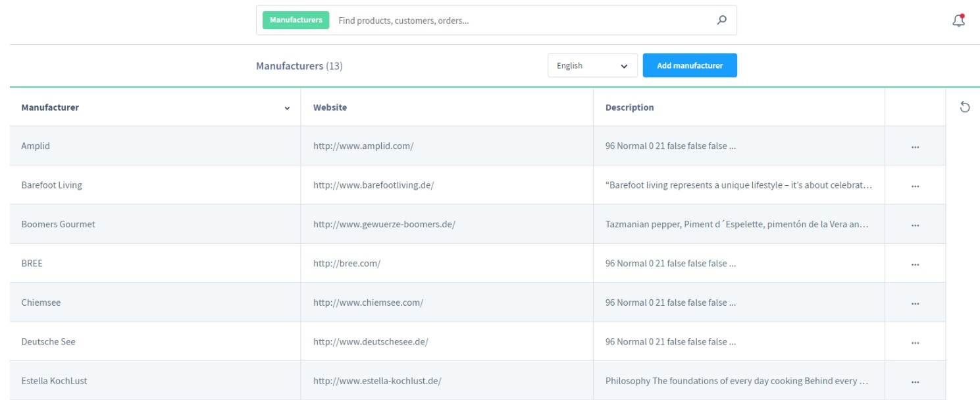The image size is (980, 400).
Task: Open Deutsche See row actions menu
Action: (915, 343)
